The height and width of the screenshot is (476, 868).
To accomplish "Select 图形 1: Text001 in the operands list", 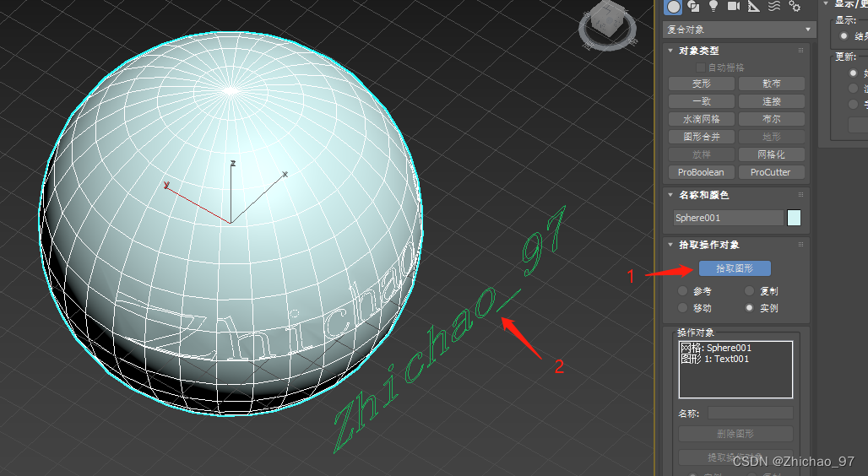I will pyautogui.click(x=735, y=359).
